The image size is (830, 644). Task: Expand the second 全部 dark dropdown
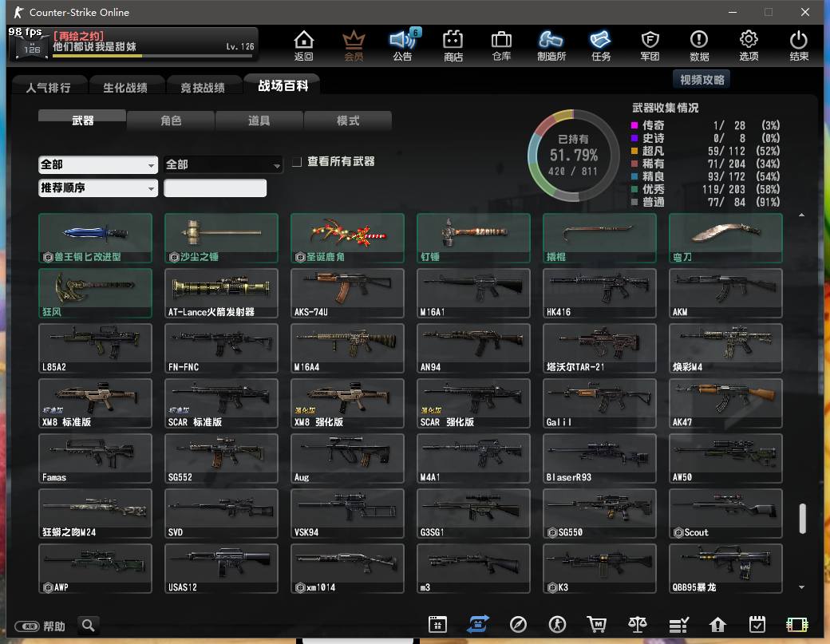[223, 164]
